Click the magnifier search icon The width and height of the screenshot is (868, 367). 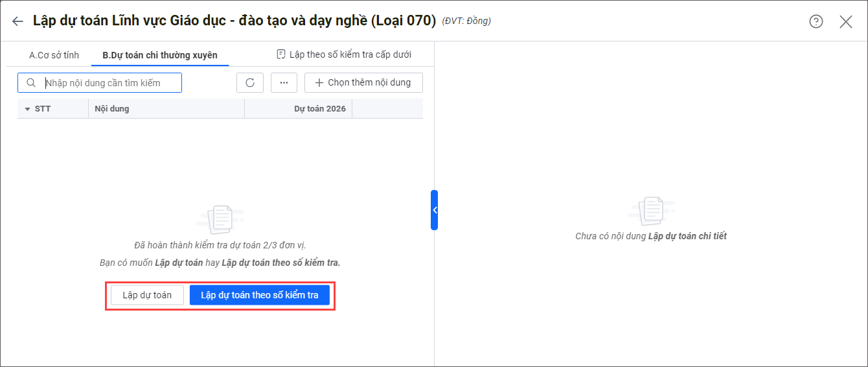[30, 83]
